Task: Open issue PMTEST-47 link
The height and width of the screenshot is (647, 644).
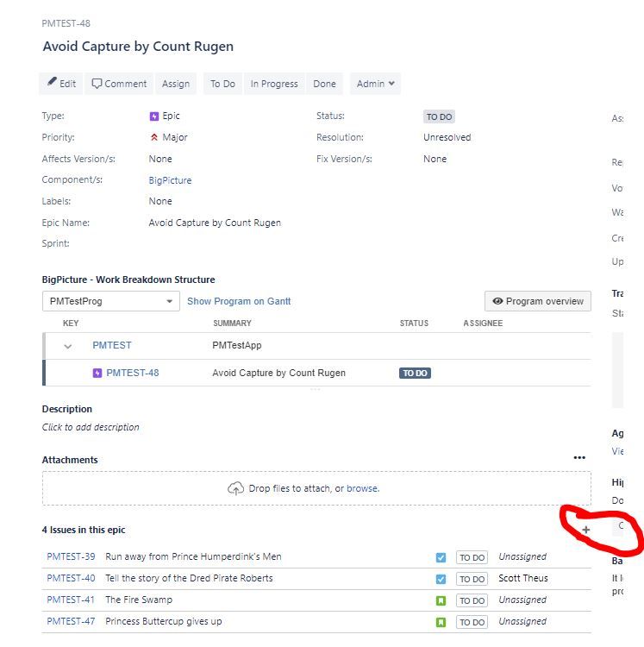Action: pyautogui.click(x=71, y=621)
